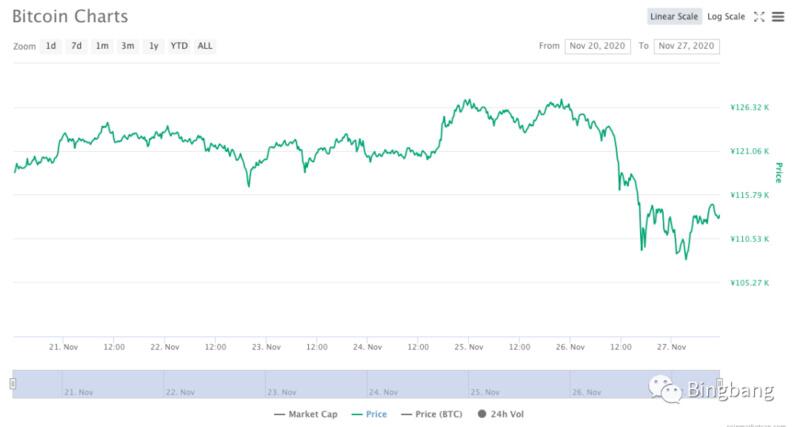Switch to Linear Scale
The width and height of the screenshot is (800, 427).
pos(675,17)
